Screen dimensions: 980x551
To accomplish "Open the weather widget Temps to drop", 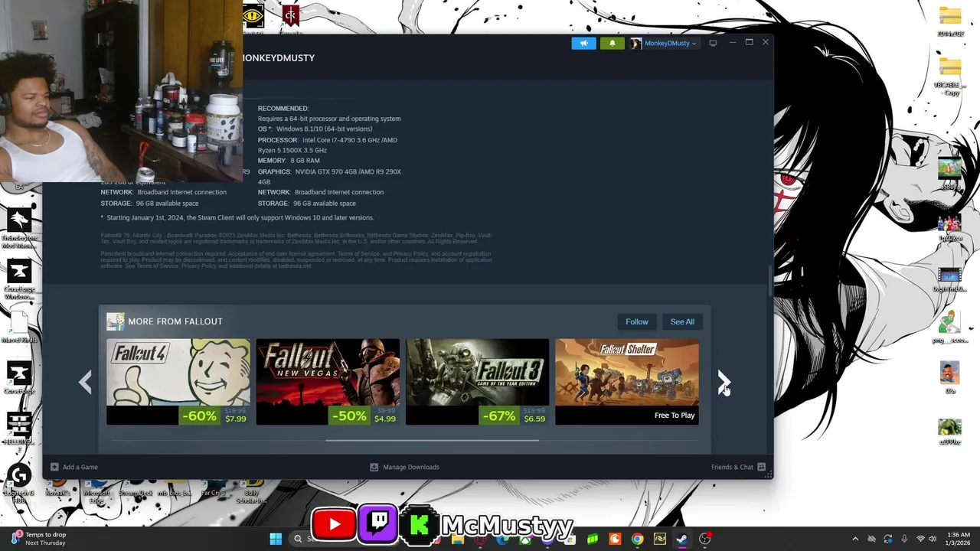I will pos(38,539).
